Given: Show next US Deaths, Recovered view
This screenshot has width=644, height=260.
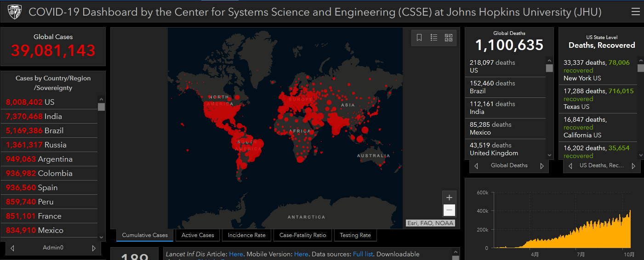Looking at the screenshot, I should pos(633,166).
